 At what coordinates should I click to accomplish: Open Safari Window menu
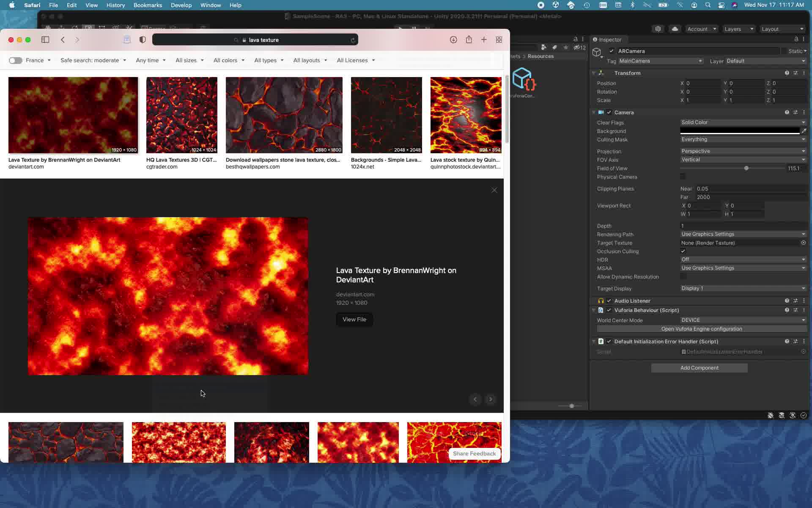[211, 5]
